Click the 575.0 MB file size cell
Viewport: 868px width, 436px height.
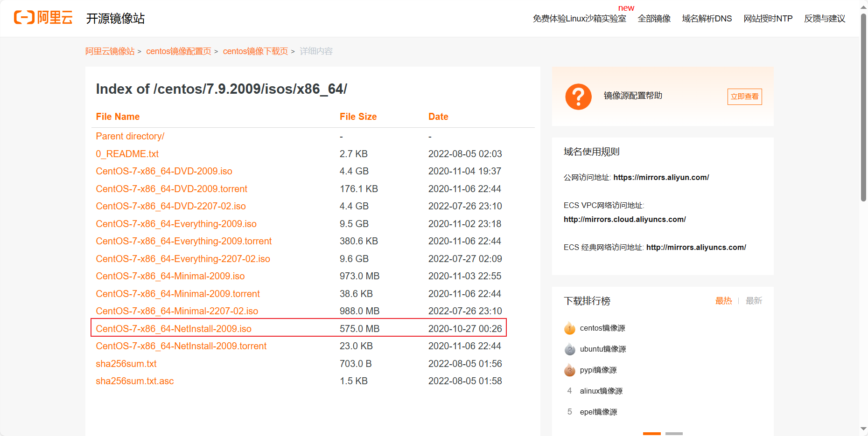(x=359, y=329)
